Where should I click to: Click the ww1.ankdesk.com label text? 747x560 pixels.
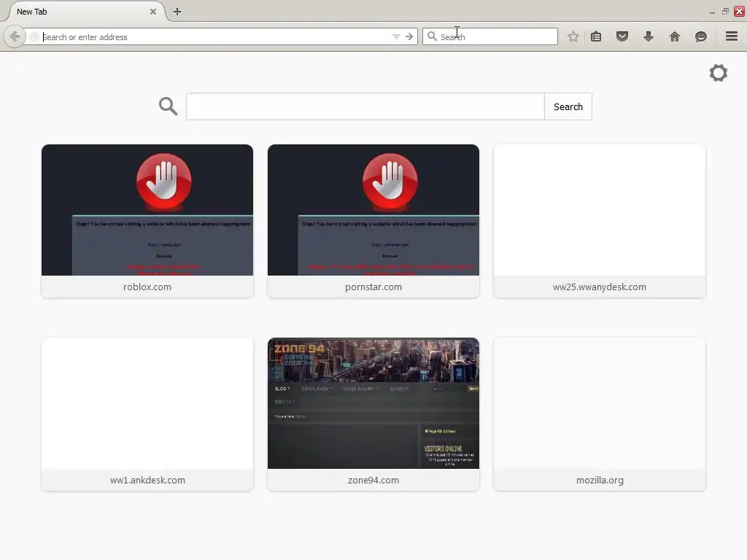click(x=147, y=481)
